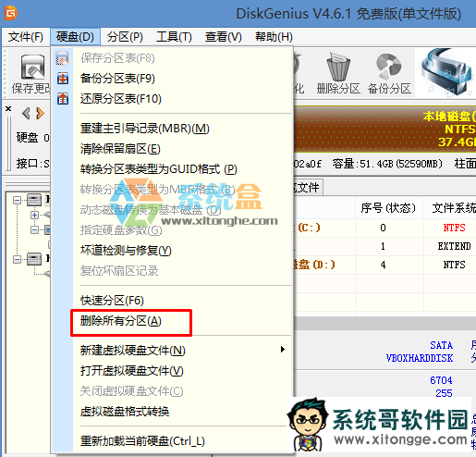Open the 查看(V) menu

tap(224, 37)
